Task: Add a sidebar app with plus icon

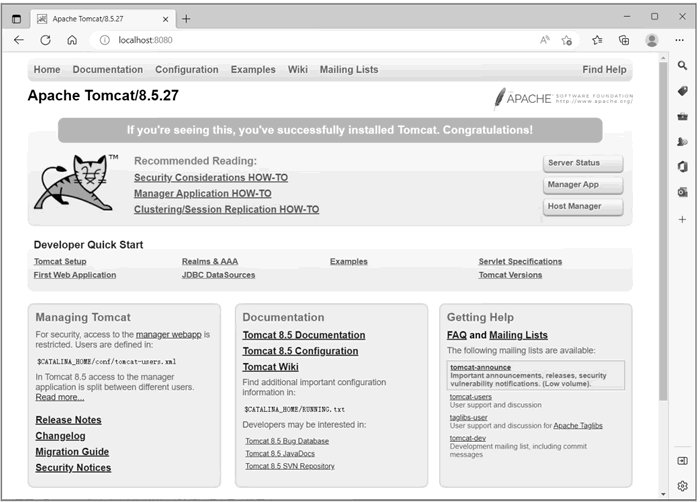Action: click(x=682, y=219)
